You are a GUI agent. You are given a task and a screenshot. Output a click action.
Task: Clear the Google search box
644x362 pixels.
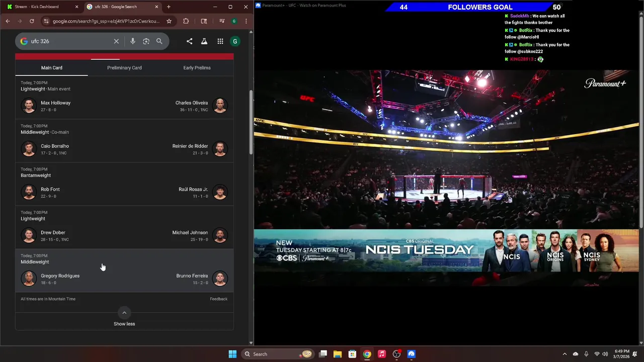(x=116, y=41)
